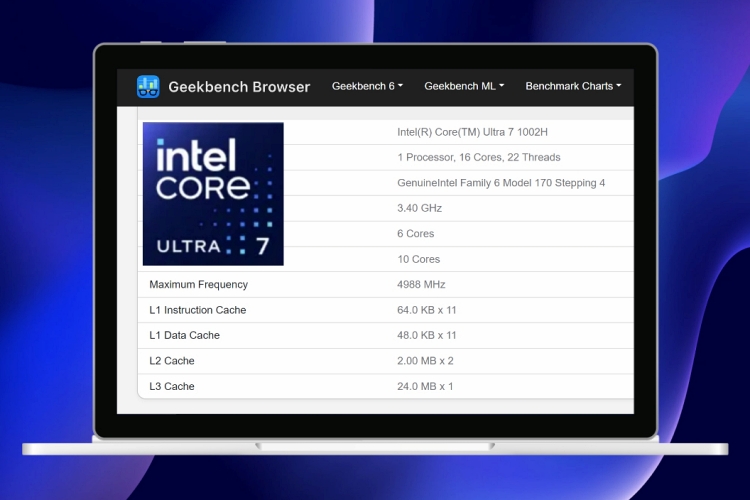Click the 24.0 MB x 1 value
750x500 pixels.
click(x=425, y=386)
